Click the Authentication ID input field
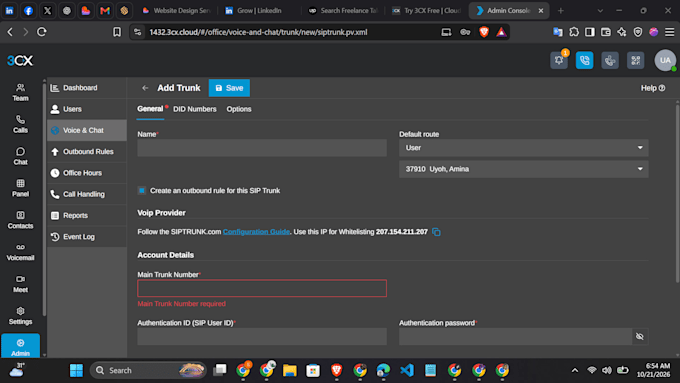 (262, 337)
